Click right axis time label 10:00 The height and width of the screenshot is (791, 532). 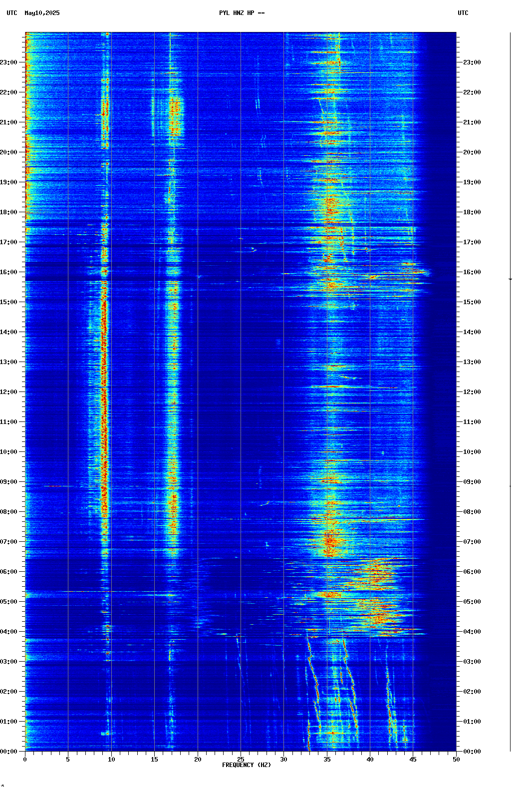[472, 452]
